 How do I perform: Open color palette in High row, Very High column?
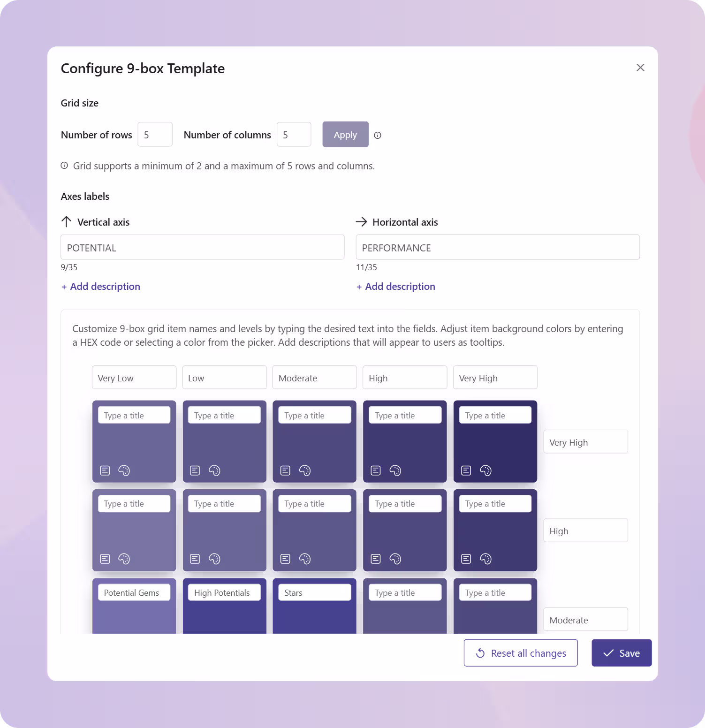pos(485,559)
